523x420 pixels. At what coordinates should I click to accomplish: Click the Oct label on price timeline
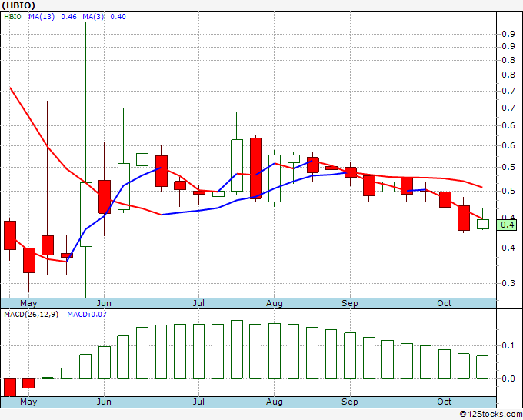tap(445, 303)
